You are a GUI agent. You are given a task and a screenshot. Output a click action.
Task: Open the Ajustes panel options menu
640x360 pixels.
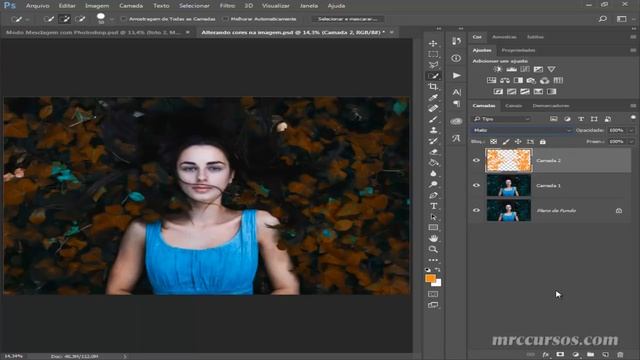click(x=633, y=50)
